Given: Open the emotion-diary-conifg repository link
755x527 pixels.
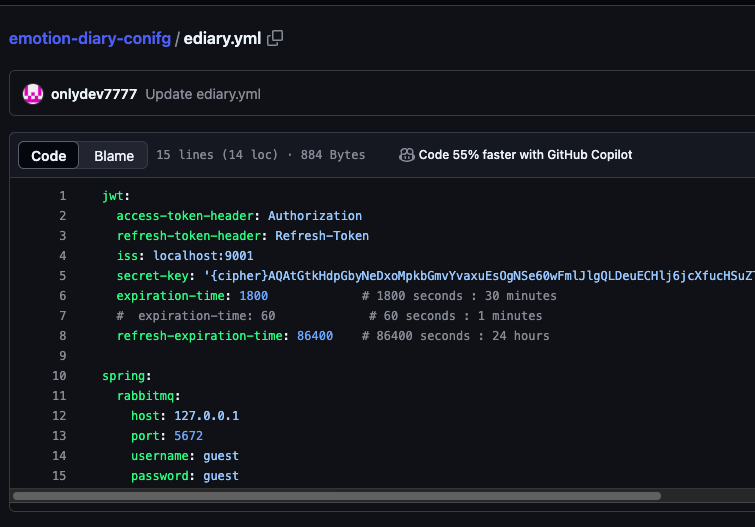Looking at the screenshot, I should pyautogui.click(x=90, y=39).
